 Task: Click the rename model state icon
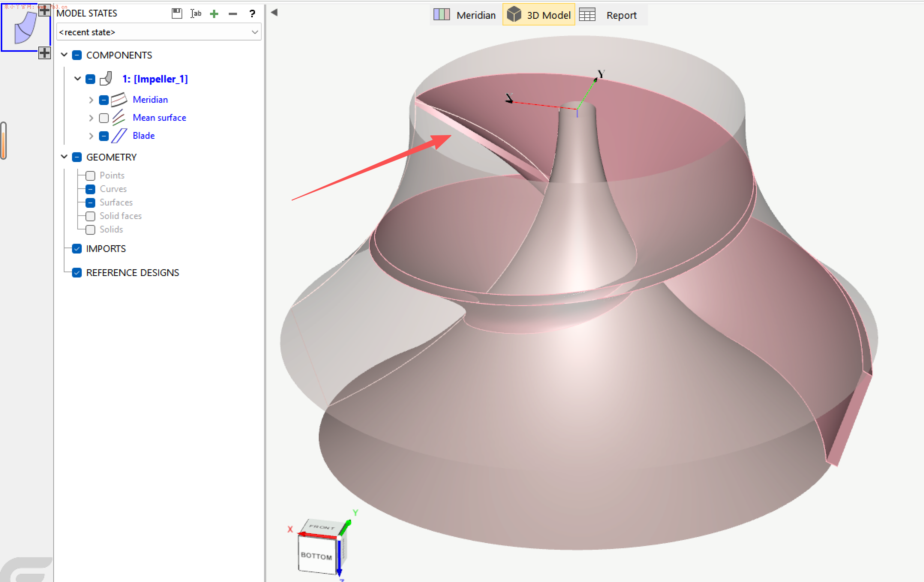[195, 13]
